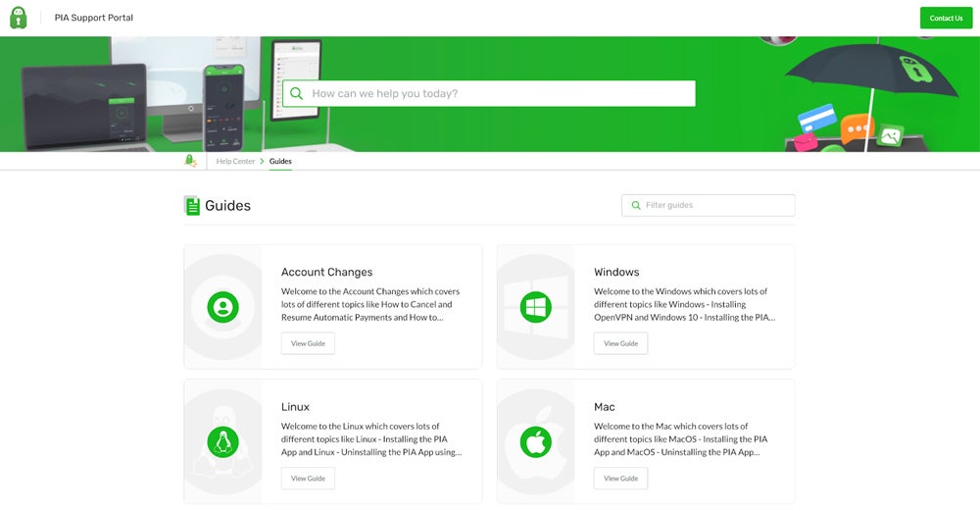The width and height of the screenshot is (980, 511).
Task: Open the PIA Support Portal title link
Action: pos(94,18)
